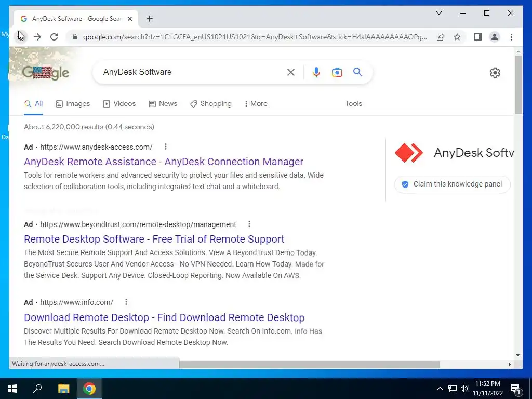Go to Google home via the logo
Screen dimensions: 532x399
46,72
